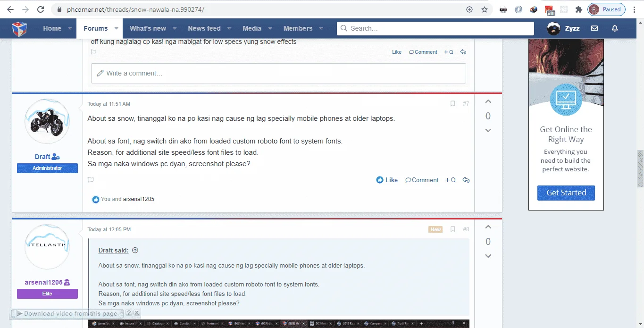This screenshot has width=644, height=328.
Task: Go back with the browser back arrow
Action: (10, 9)
